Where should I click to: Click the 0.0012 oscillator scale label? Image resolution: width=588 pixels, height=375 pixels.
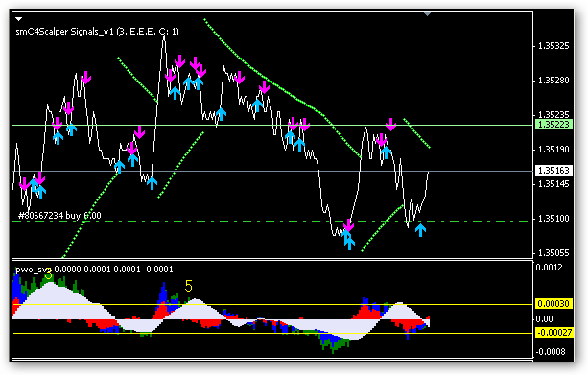point(549,268)
